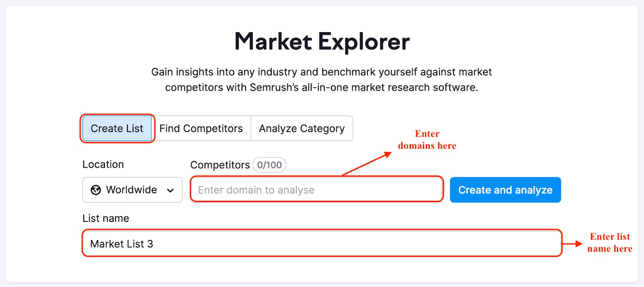Click the Market Explorer heading
Image resolution: width=644 pixels, height=287 pixels.
pyautogui.click(x=322, y=41)
